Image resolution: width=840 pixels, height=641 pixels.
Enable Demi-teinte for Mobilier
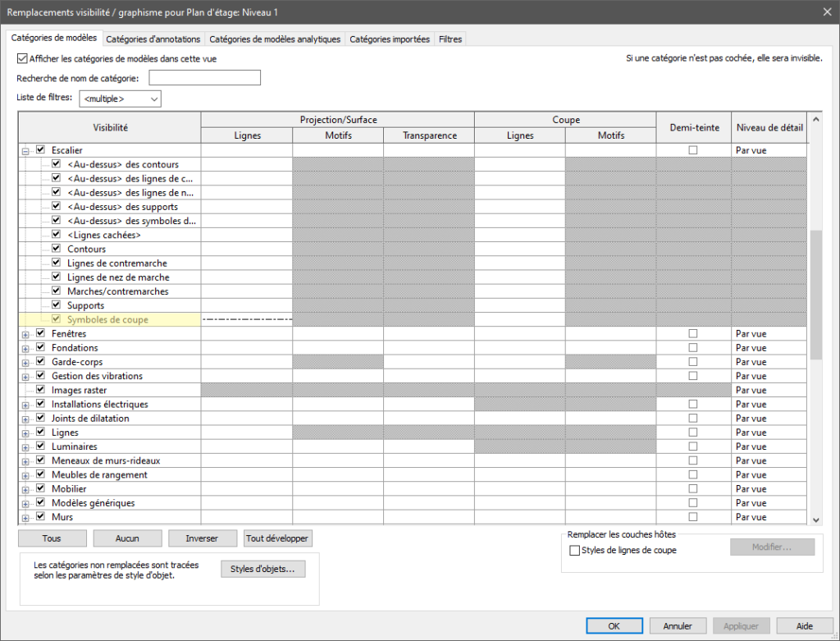coord(693,489)
